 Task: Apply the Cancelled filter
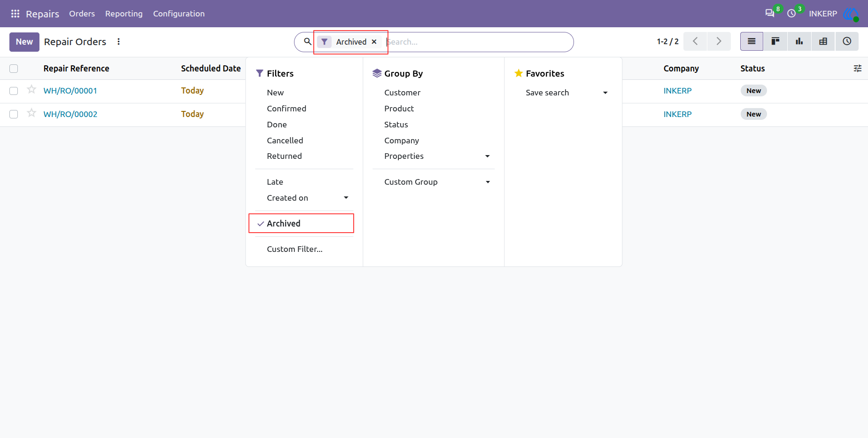tap(285, 141)
